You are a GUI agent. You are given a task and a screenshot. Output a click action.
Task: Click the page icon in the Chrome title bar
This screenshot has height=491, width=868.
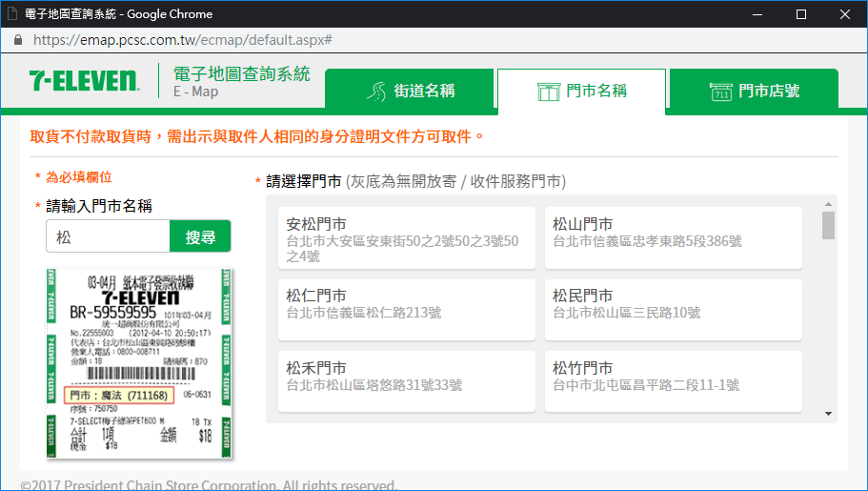tap(11, 14)
